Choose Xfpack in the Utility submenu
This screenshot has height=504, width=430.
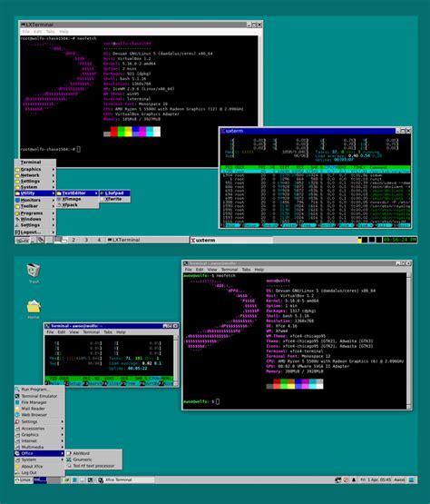point(77,204)
